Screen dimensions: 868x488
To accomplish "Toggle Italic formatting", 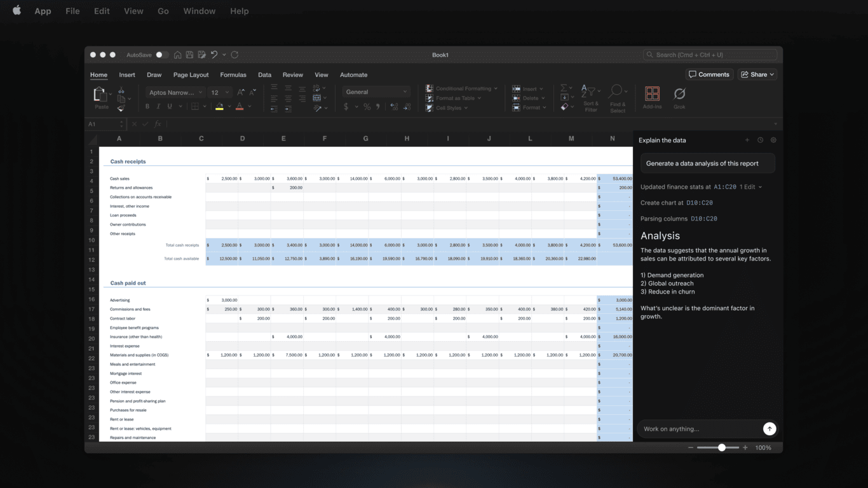I will point(158,106).
